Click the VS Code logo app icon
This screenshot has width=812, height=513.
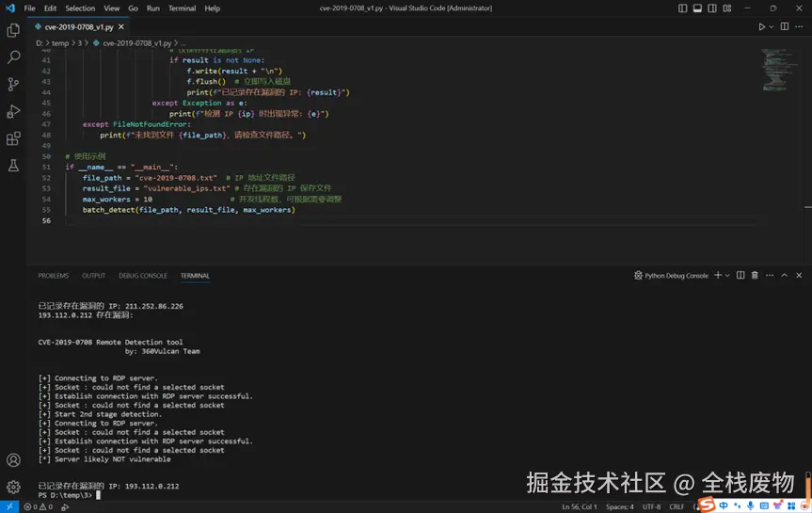coord(9,8)
